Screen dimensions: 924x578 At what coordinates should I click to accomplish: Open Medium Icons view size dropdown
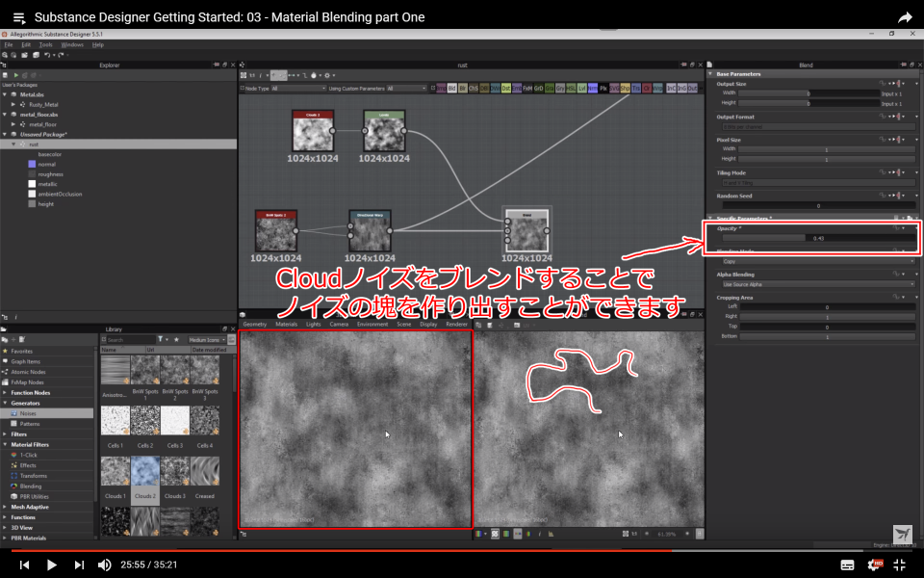(207, 340)
